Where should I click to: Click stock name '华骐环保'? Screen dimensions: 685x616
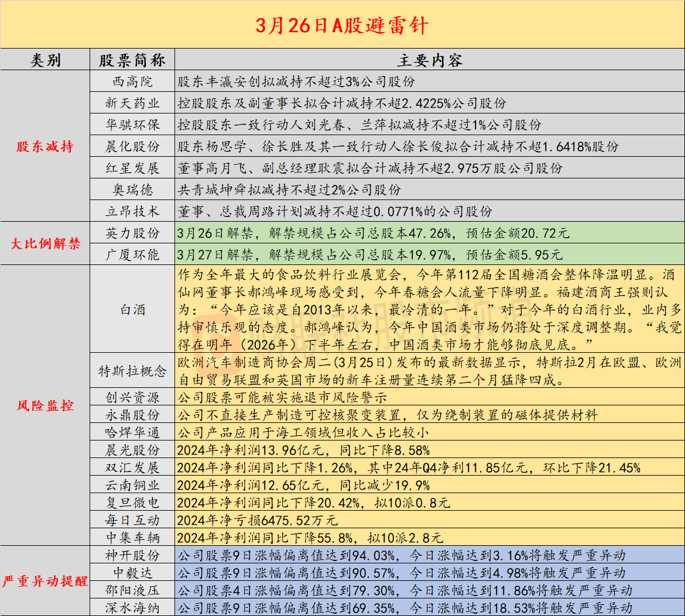pyautogui.click(x=132, y=125)
